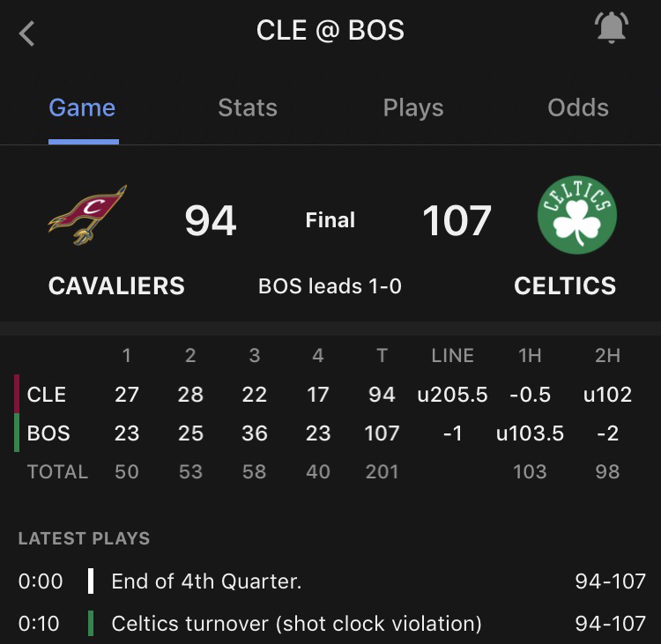Open the Odds tab
The height and width of the screenshot is (644, 661).
click(x=578, y=107)
